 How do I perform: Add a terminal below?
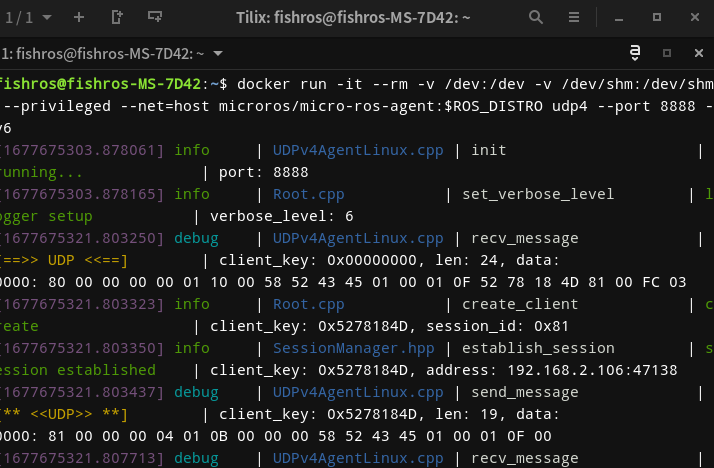[x=154, y=17]
